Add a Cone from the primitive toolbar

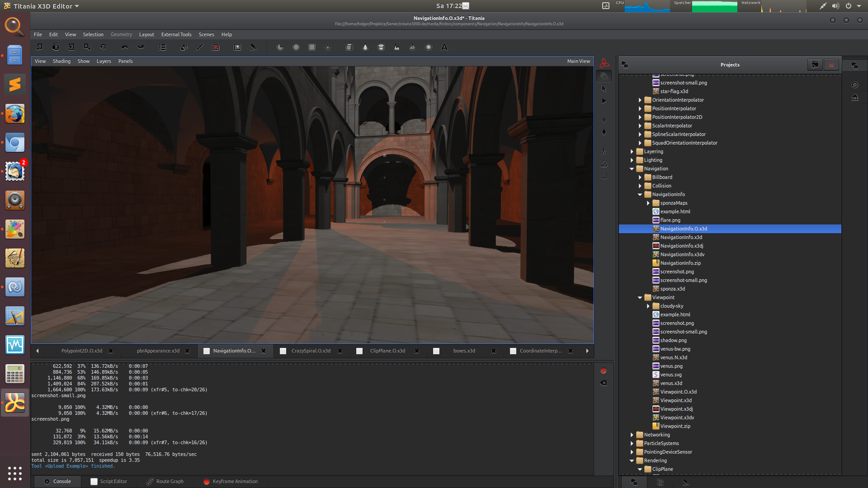click(365, 47)
